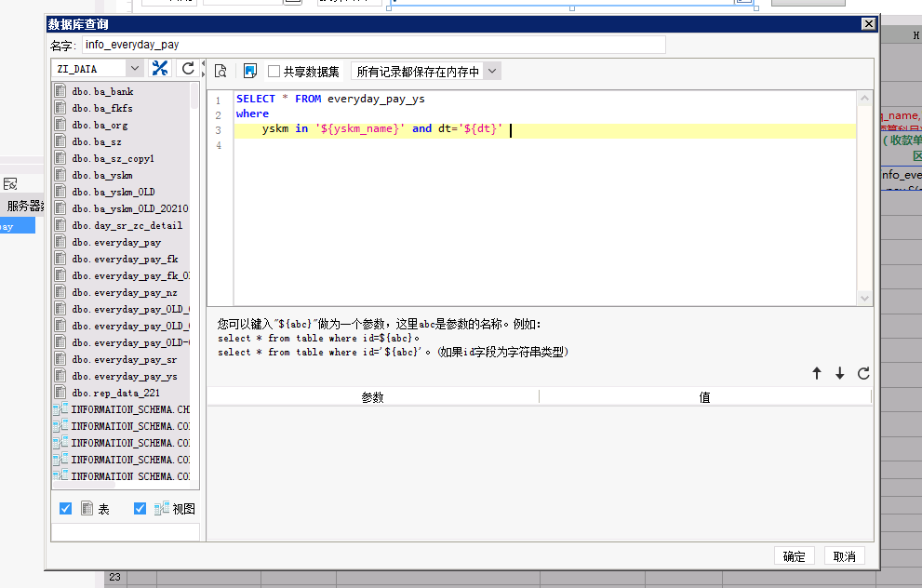Screen dimensions: 922x588
Task: Click '${yskm_name}' parameter text
Action: tap(360, 128)
